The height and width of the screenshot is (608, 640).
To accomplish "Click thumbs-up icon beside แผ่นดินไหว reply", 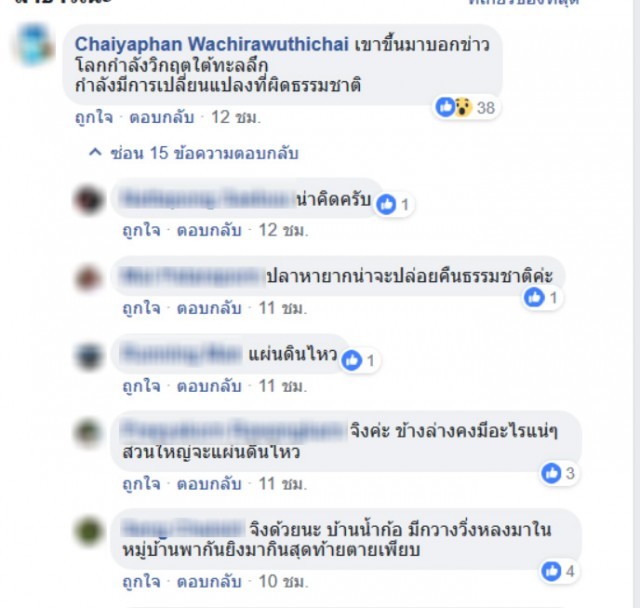I will click(x=352, y=360).
